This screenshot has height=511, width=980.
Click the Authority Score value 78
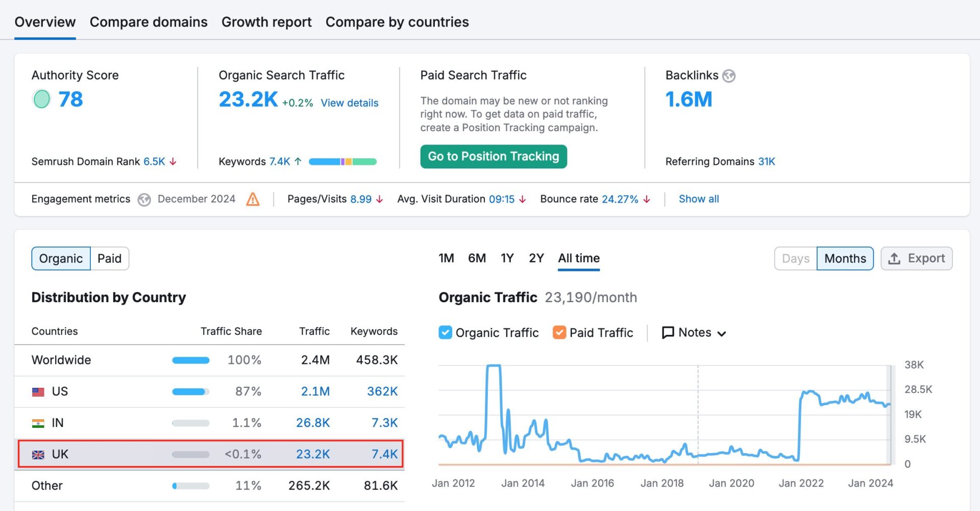(70, 99)
